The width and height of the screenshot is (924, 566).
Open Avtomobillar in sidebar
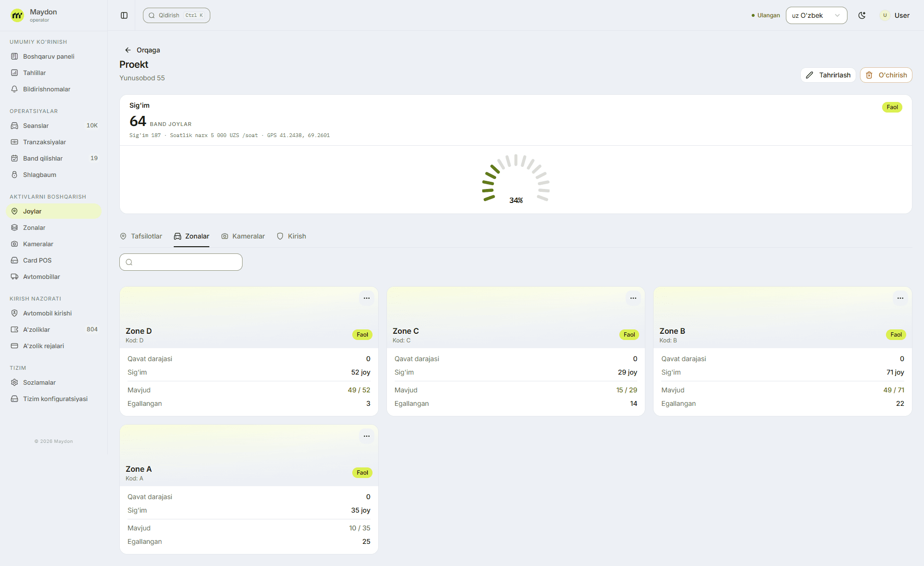(53, 277)
